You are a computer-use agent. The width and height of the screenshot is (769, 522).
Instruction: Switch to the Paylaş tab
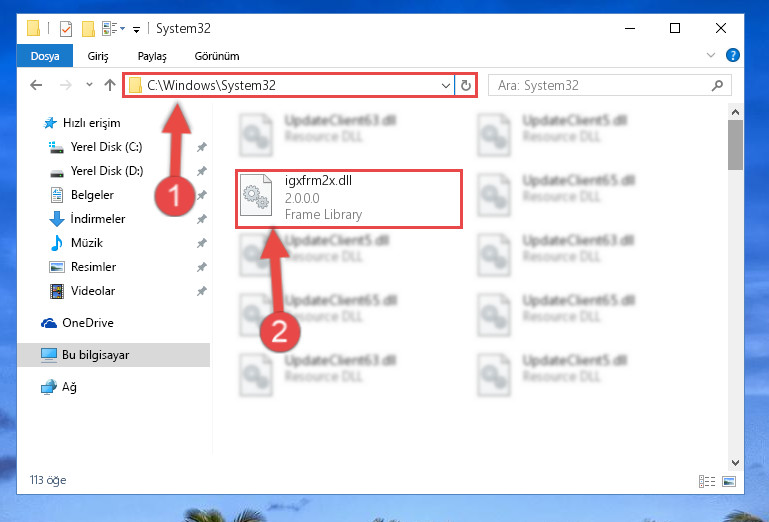pyautogui.click(x=152, y=56)
